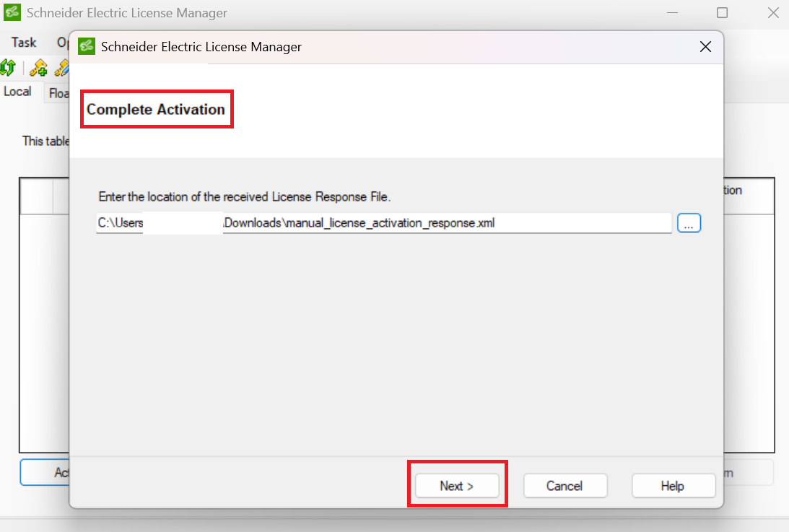
Task: Click the main window Schneider Electric logo icon
Action: click(12, 12)
